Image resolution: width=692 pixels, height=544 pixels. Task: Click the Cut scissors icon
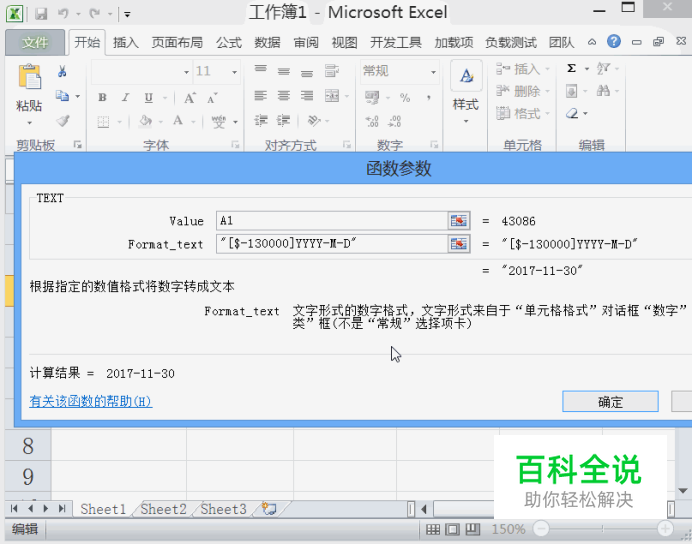pos(62,71)
